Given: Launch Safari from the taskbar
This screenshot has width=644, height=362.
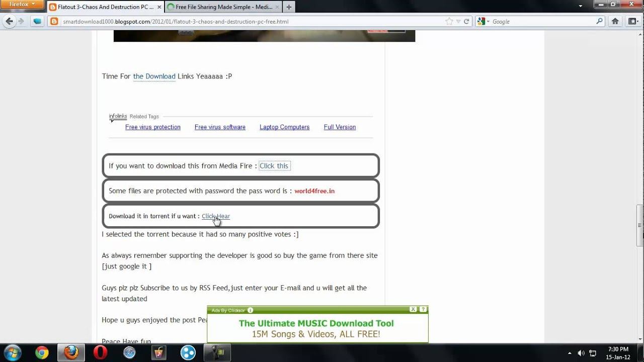Looking at the screenshot, I should (x=129, y=353).
